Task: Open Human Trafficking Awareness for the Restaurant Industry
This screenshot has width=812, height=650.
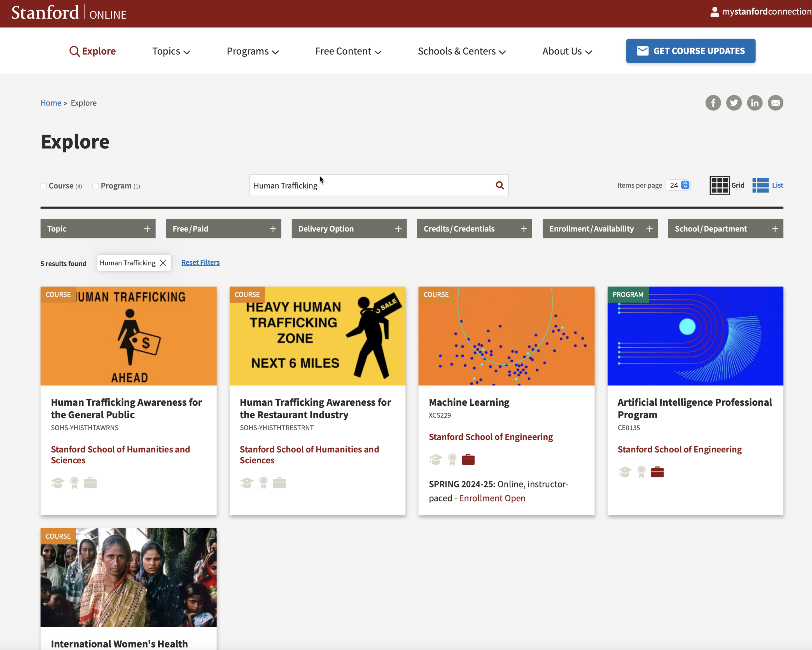Action: tap(316, 408)
